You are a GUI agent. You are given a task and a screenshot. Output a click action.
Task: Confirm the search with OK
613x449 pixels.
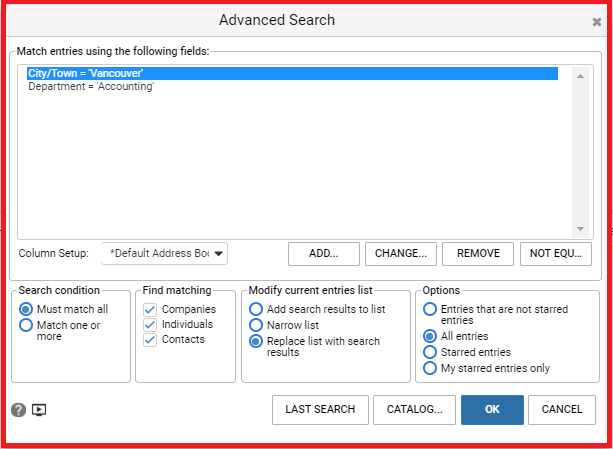click(492, 410)
